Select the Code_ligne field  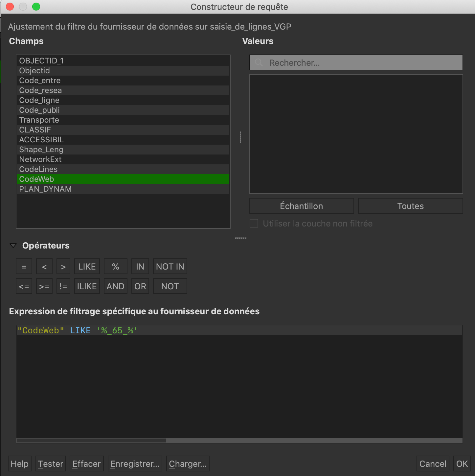click(39, 100)
